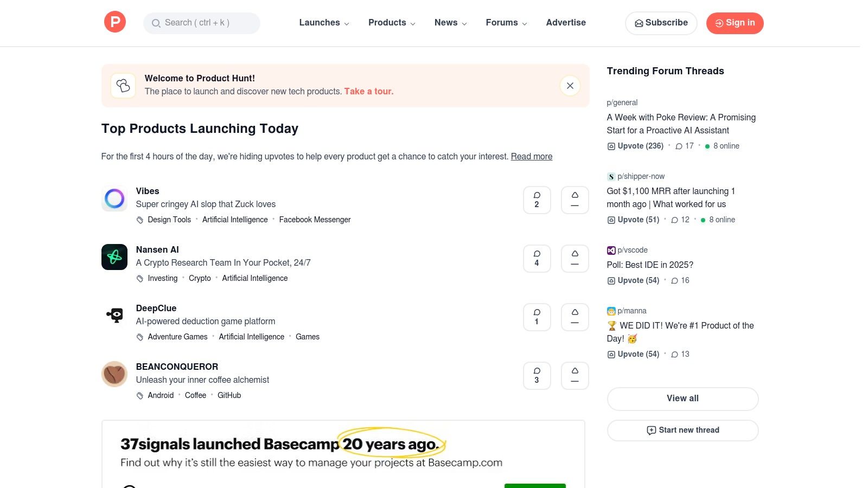The width and height of the screenshot is (868, 488).
Task: Upvote the BEANCONQUEROR product
Action: tap(575, 376)
